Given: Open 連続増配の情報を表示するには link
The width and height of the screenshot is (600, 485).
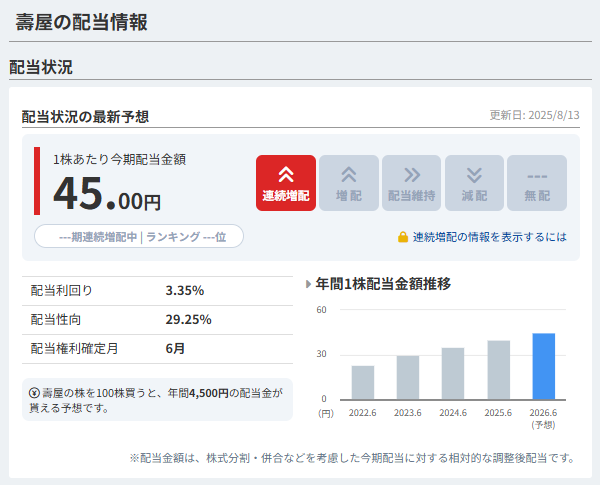Looking at the screenshot, I should (x=489, y=237).
